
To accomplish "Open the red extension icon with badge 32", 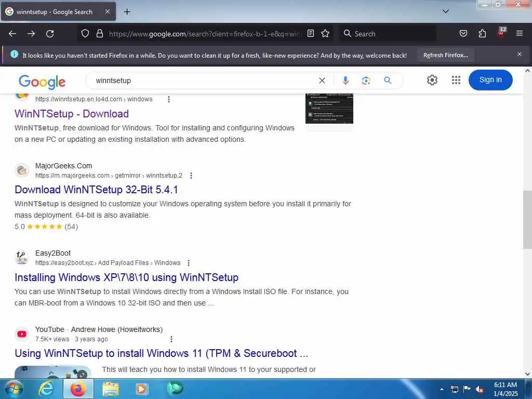I will point(501,32).
